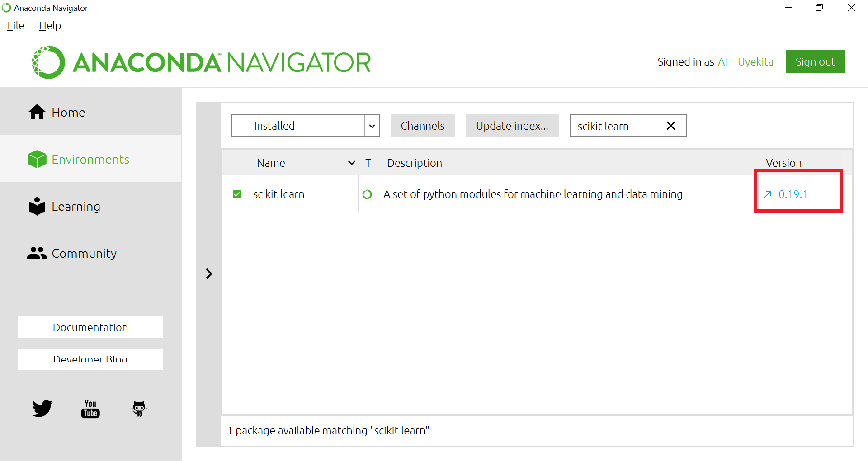
Task: Click the upgrade arrow beside version 0.19.1
Action: pos(767,194)
